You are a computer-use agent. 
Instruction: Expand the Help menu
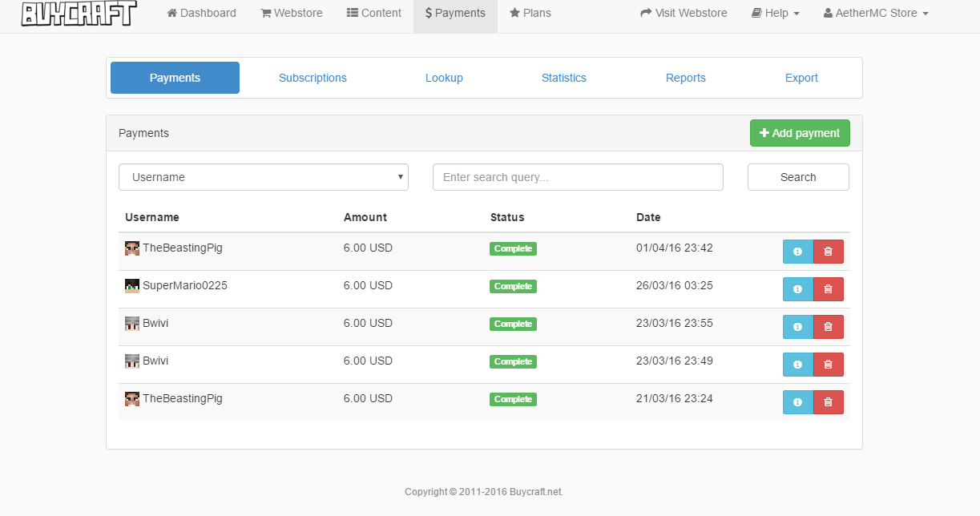point(775,13)
